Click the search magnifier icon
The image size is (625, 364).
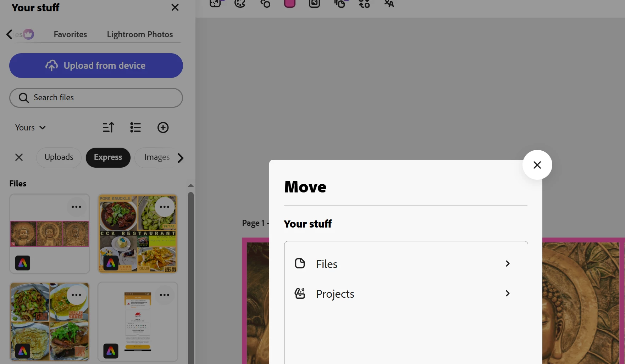23,98
